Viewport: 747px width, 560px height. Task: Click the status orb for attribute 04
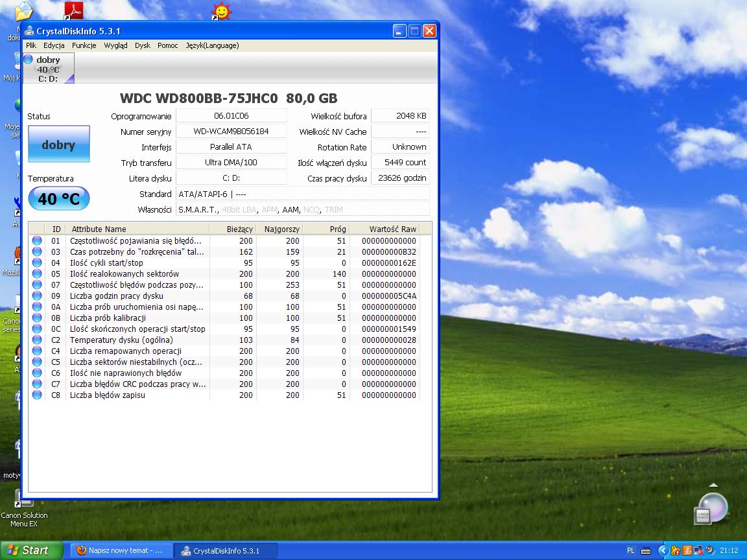pyautogui.click(x=37, y=263)
